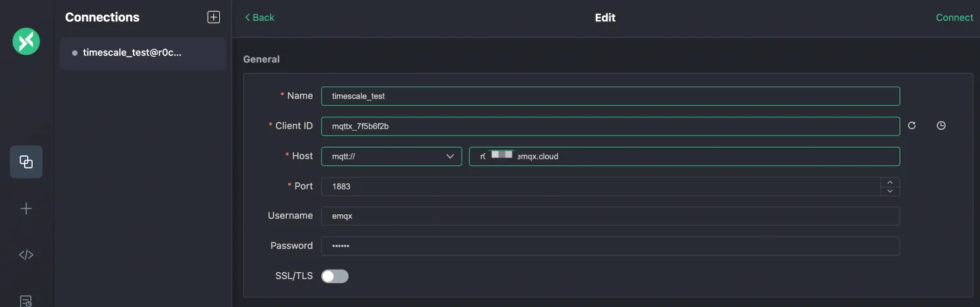Screen dimensions: 980x307
Task: Focus the Client ID text field
Action: coord(610,126)
